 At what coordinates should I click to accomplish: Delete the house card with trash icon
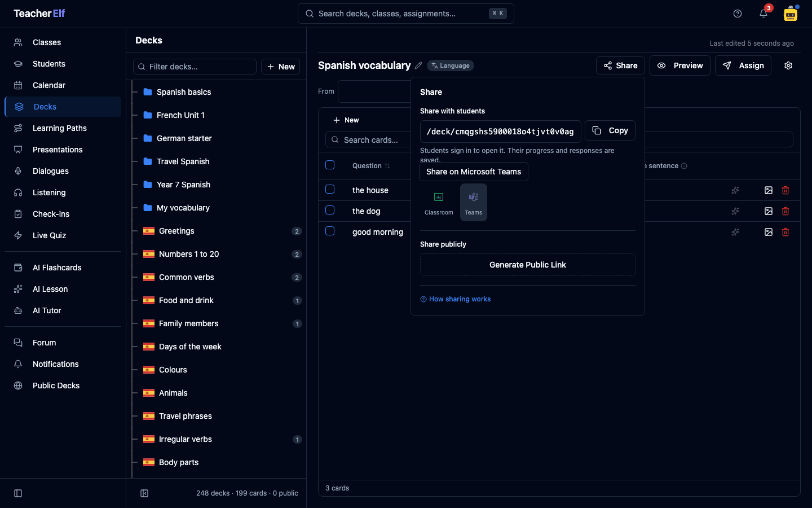[x=785, y=190]
